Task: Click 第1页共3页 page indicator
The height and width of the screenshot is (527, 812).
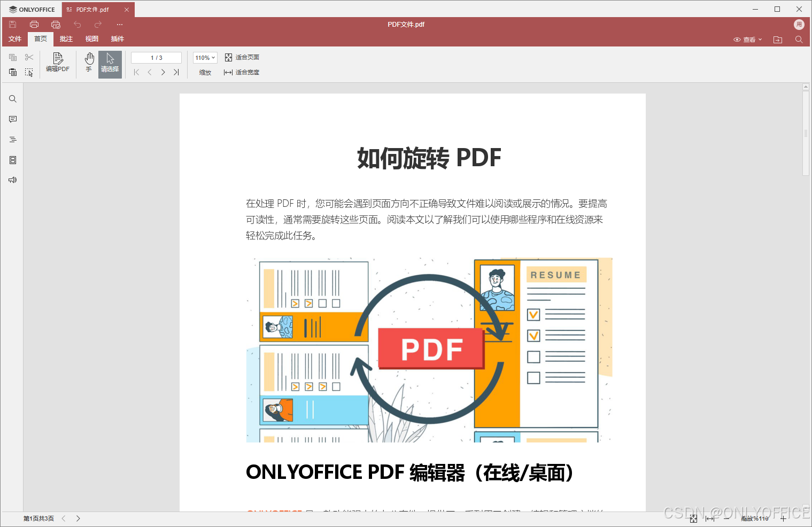Action: [38, 518]
